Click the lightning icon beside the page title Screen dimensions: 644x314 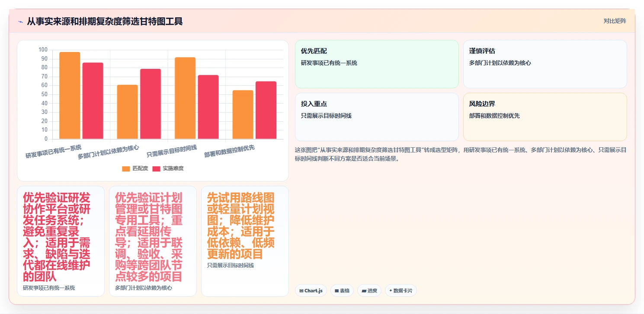coord(21,21)
